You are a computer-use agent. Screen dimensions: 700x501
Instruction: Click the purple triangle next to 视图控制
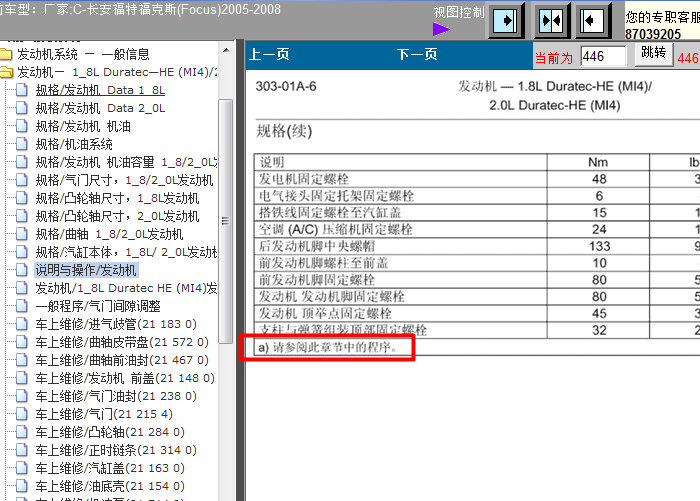441,29
